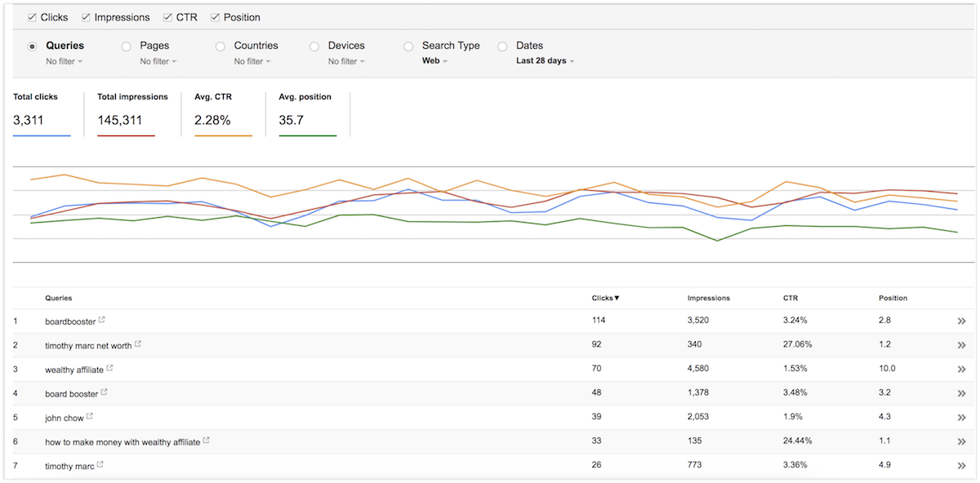Image resolution: width=980 pixels, height=483 pixels.
Task: Open the Last 28 days dropdown
Action: click(546, 61)
